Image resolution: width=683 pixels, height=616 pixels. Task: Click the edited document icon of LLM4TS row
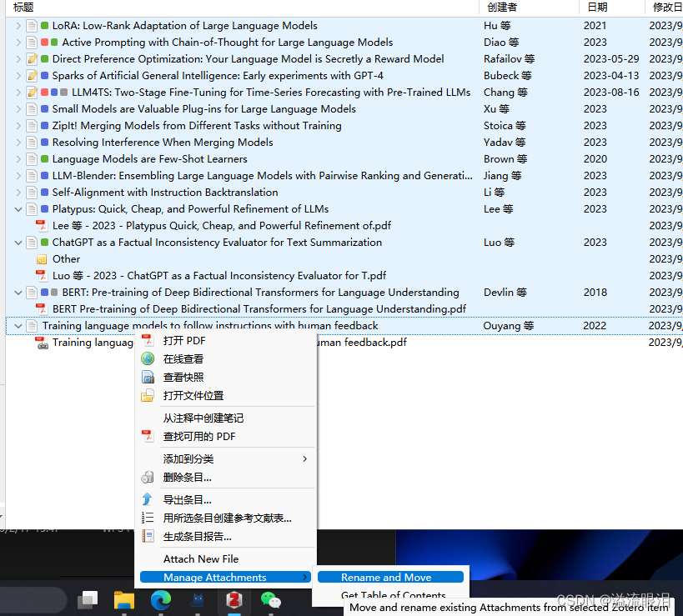coord(32,93)
